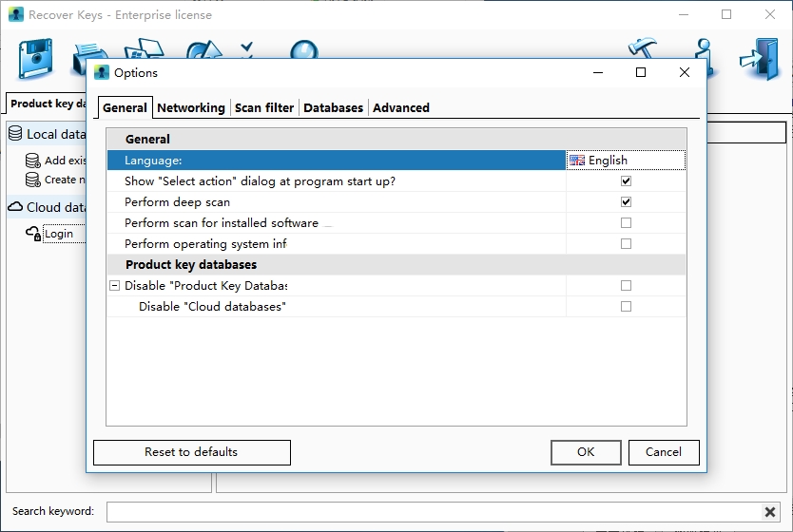Click the General section header
The height and width of the screenshot is (532, 793).
396,139
